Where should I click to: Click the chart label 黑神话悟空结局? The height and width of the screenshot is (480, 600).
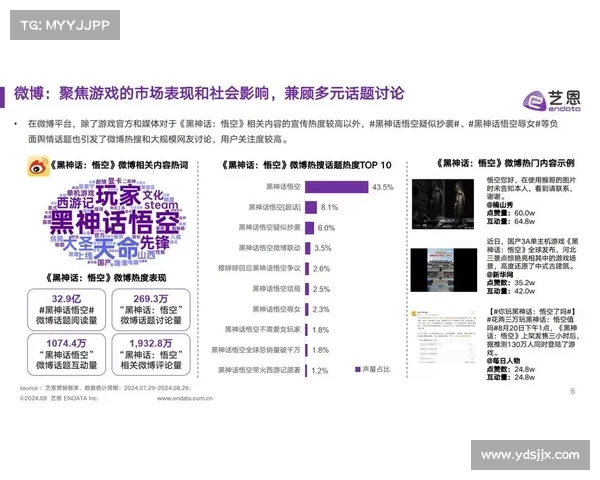point(276,289)
